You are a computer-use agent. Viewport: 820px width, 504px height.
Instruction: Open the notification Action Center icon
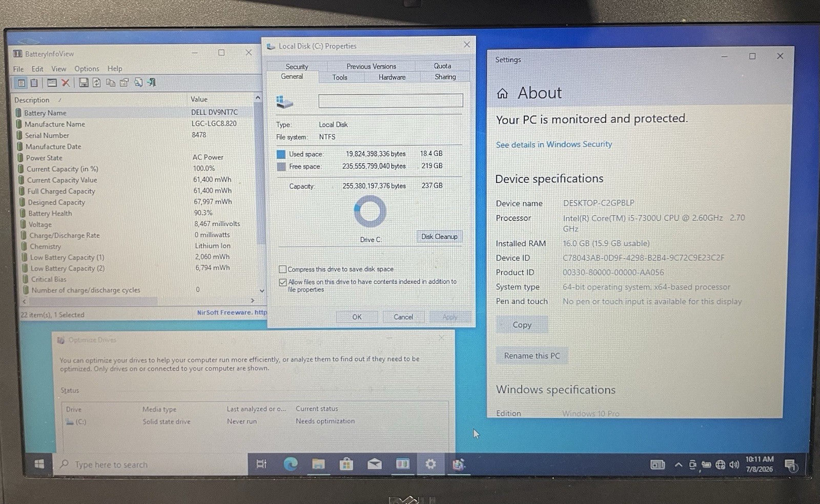point(791,465)
